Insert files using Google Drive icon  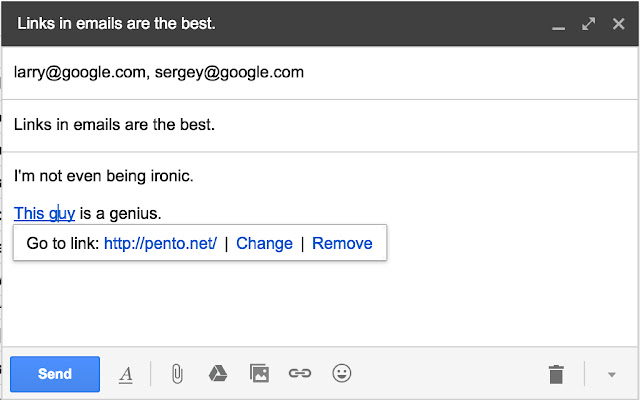pos(217,374)
